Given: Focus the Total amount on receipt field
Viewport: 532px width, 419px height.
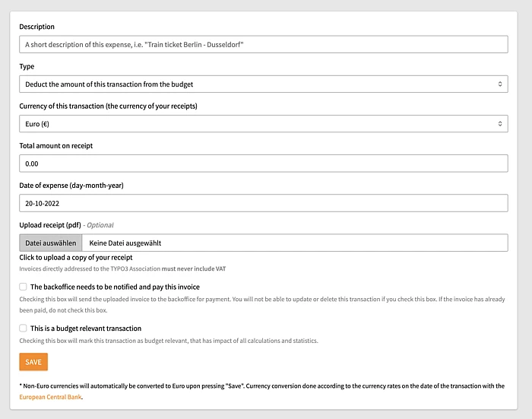Looking at the screenshot, I should [x=263, y=163].
